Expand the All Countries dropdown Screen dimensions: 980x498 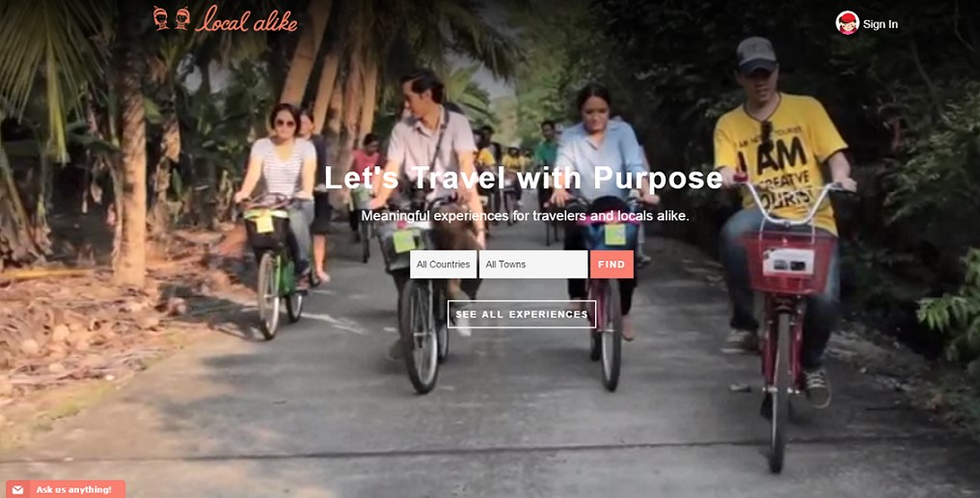(x=443, y=264)
